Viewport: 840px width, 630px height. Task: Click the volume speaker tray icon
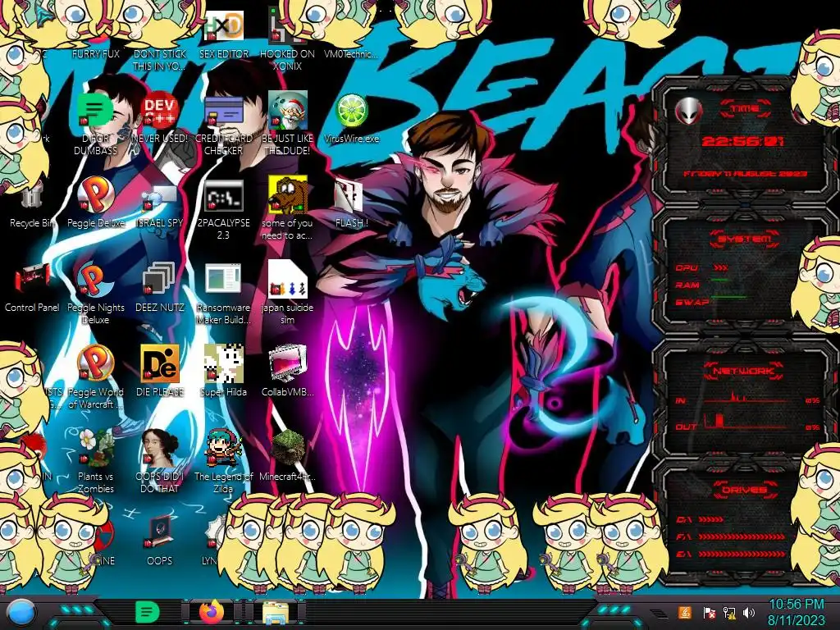[x=749, y=612]
